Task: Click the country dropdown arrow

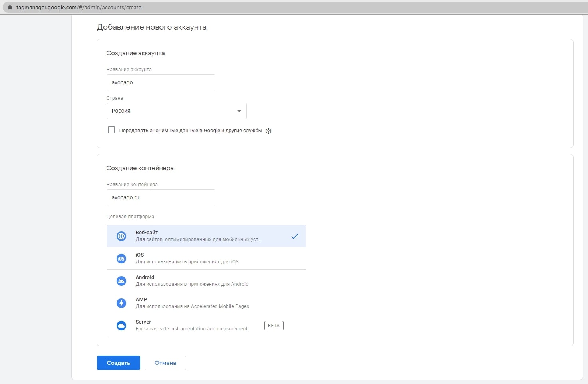Action: (x=239, y=111)
